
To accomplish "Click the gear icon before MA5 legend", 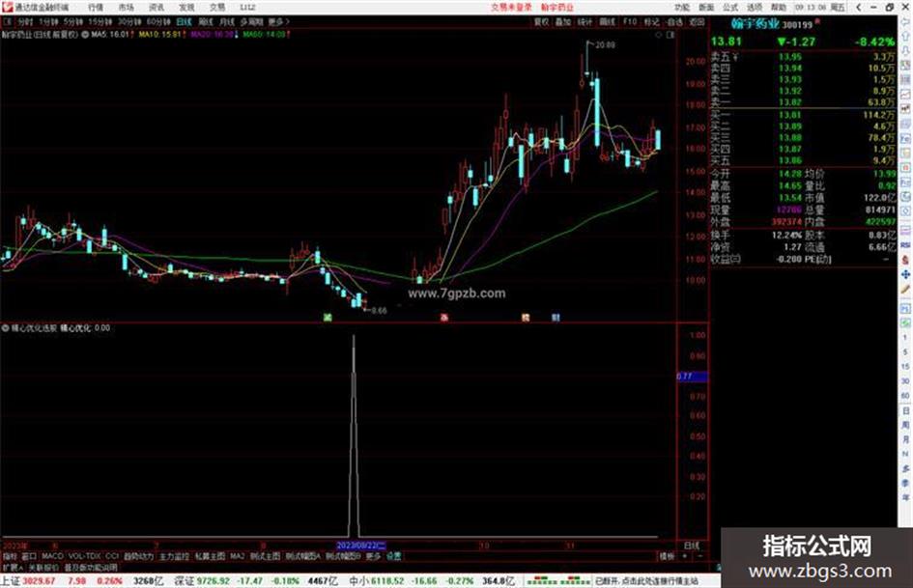I will pos(86,35).
